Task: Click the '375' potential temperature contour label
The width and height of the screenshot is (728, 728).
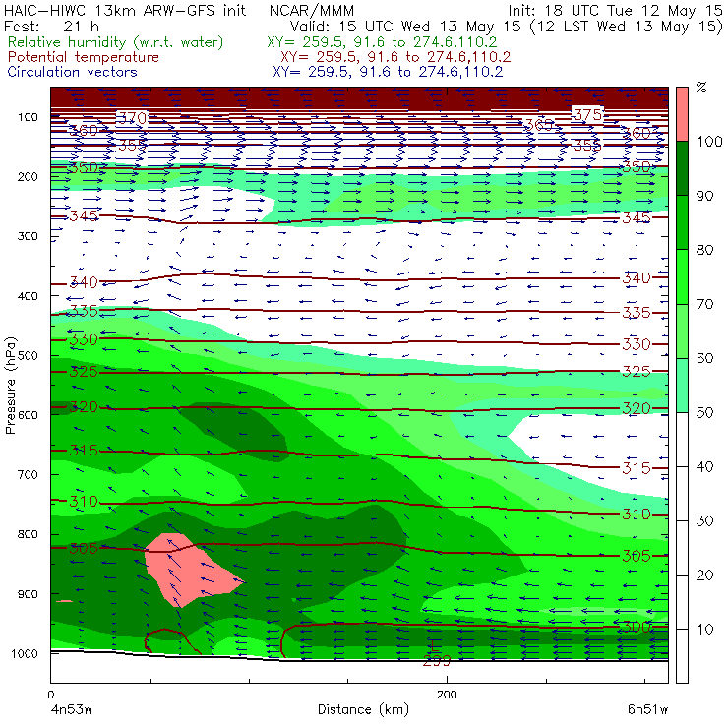Action: pos(587,114)
